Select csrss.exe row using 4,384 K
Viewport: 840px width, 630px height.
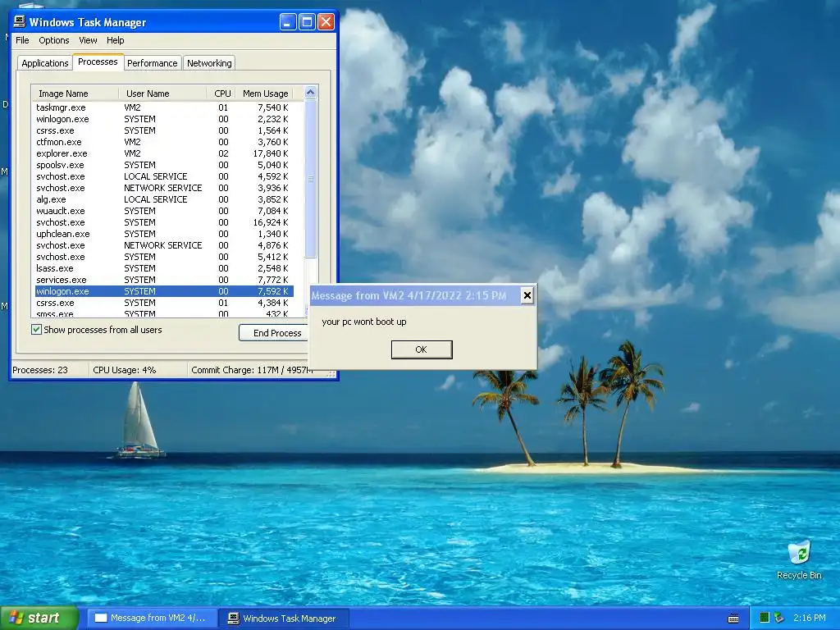coord(164,303)
